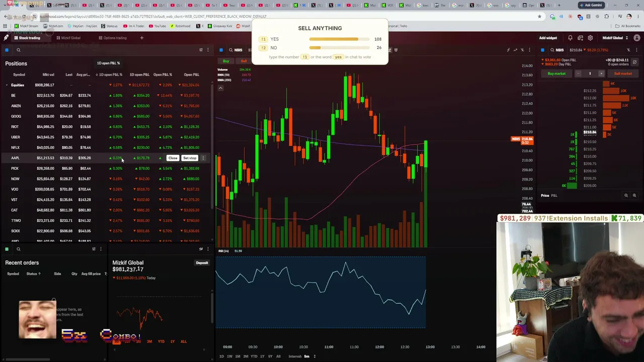Collapse the Equities group row
The width and height of the screenshot is (644, 362).
pos(7,85)
